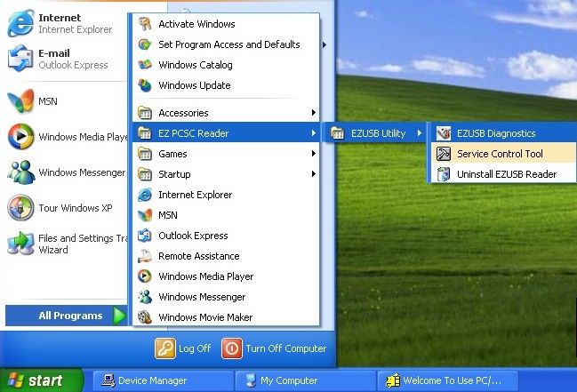Screen dimensions: 577x392
Task: Click the MSN butterfly icon in left column
Action: (x=21, y=100)
